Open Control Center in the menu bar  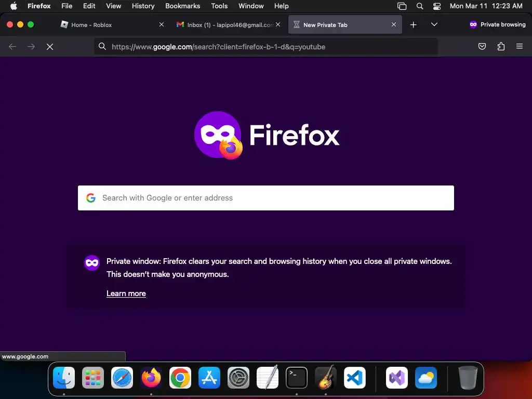437,6
